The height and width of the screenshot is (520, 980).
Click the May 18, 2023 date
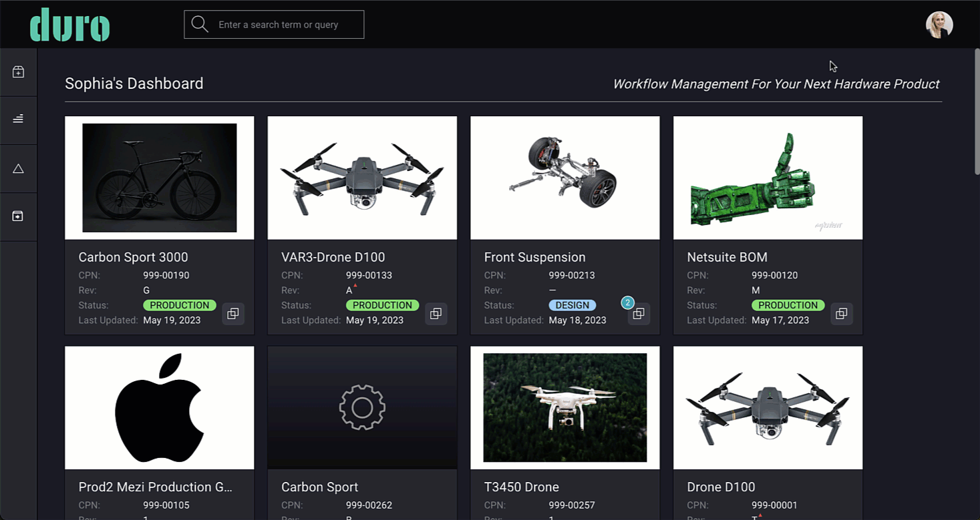[578, 320]
